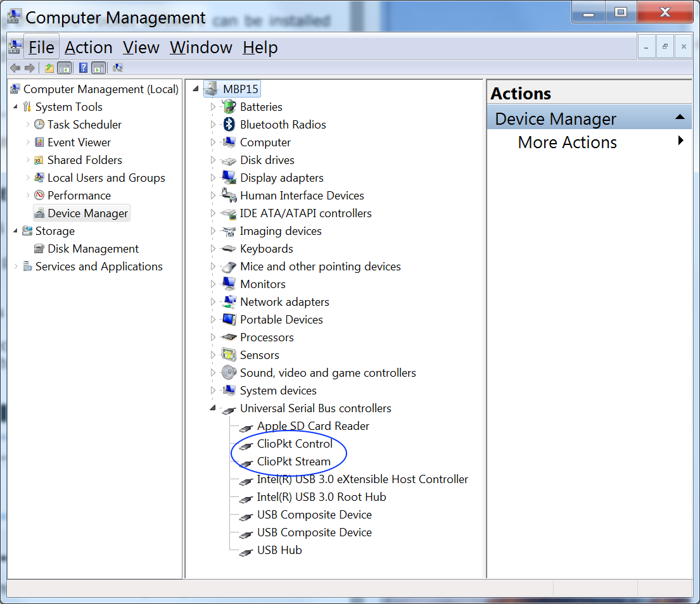This screenshot has width=700, height=604.
Task: Click the Task Scheduler clock icon
Action: coord(39,125)
